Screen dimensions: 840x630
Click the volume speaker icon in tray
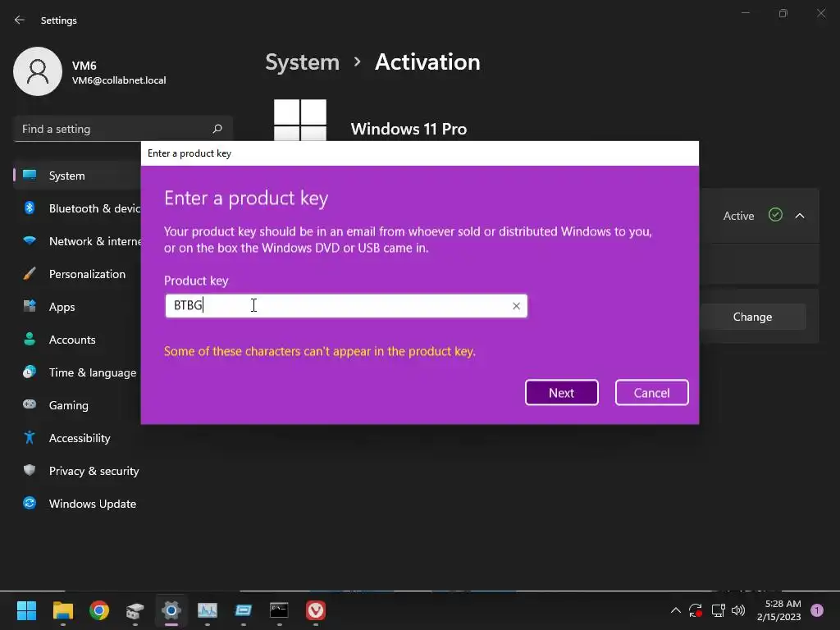pyautogui.click(x=738, y=610)
